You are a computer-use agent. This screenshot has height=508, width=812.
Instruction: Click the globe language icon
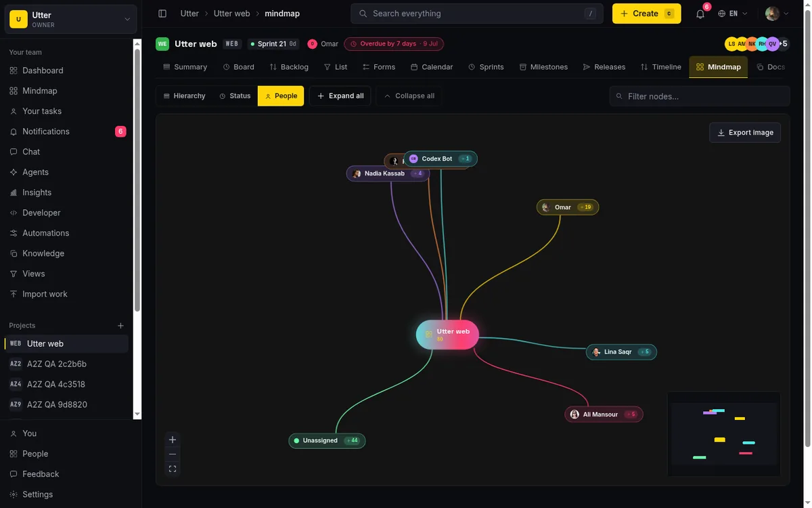click(722, 14)
